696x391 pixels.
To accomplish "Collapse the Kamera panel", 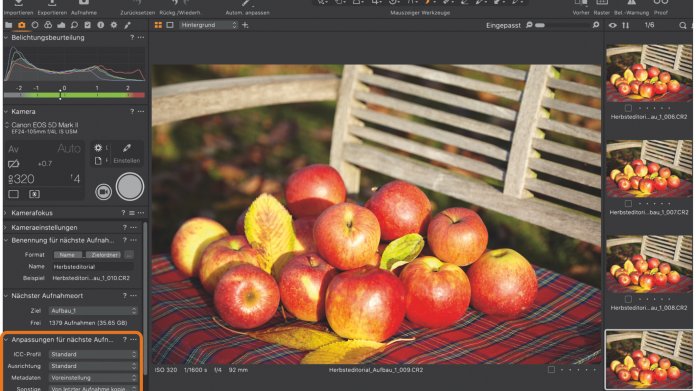I will (x=6, y=112).
